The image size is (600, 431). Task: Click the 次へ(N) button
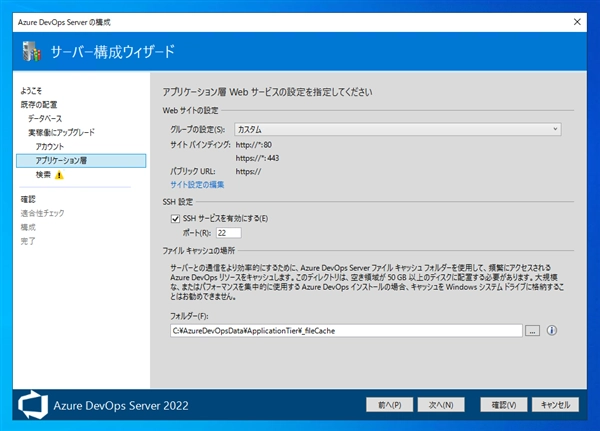click(441, 405)
